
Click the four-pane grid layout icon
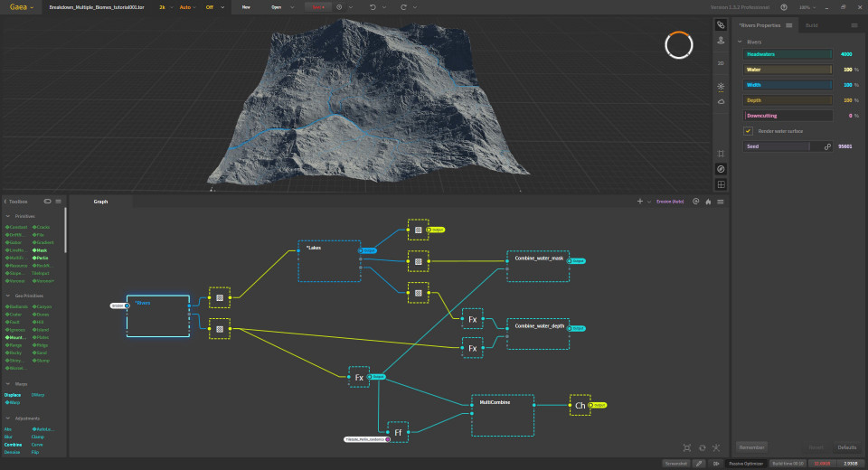721,184
